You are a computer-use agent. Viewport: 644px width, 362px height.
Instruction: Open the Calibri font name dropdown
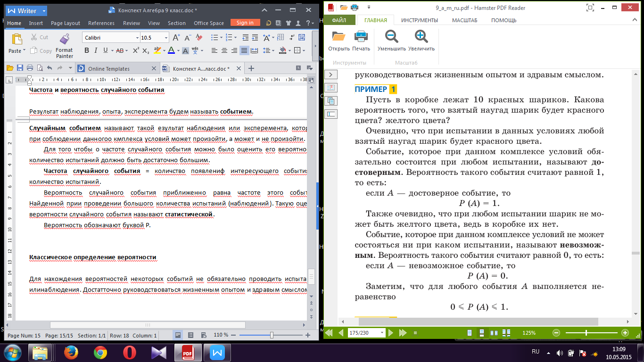click(137, 38)
